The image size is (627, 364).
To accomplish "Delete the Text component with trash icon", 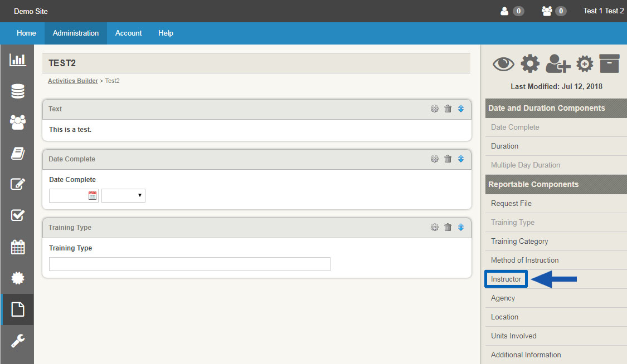I will point(448,109).
